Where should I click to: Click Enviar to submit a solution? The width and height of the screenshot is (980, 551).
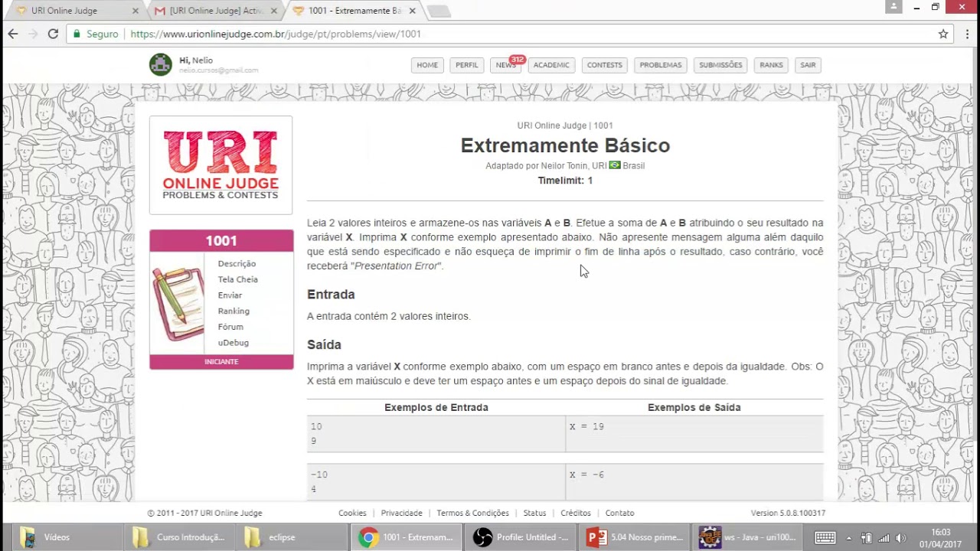coord(230,295)
